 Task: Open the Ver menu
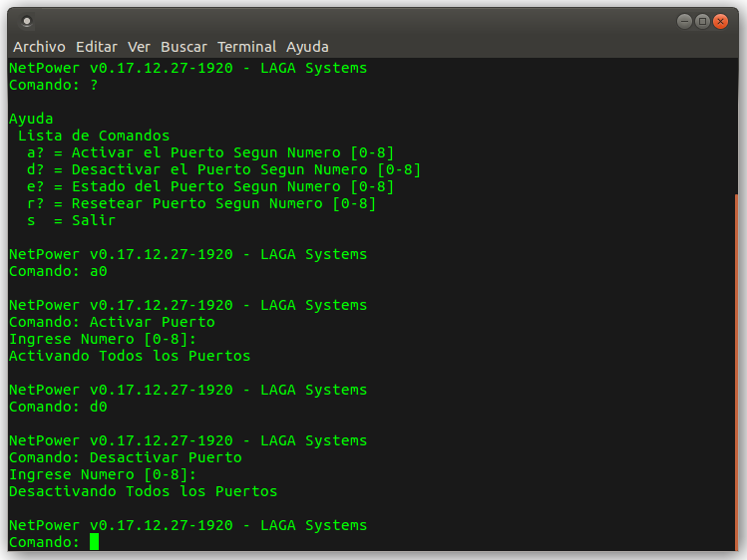point(139,47)
